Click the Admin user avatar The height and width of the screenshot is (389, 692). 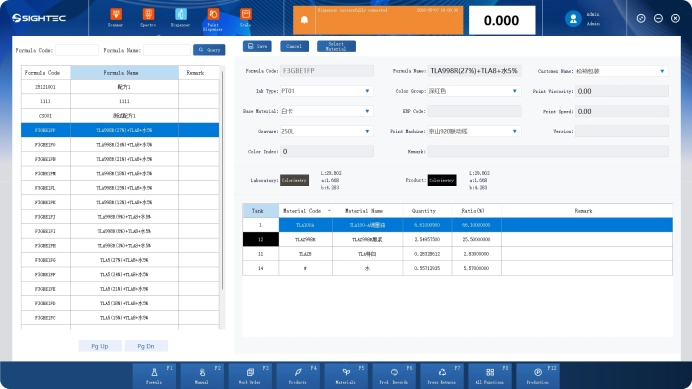pos(573,19)
